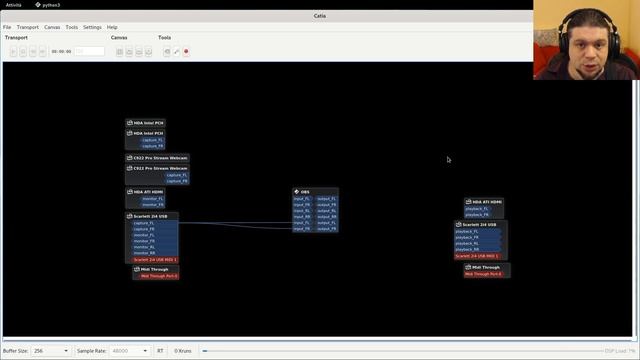Start transport with the Play button

(x=13, y=51)
